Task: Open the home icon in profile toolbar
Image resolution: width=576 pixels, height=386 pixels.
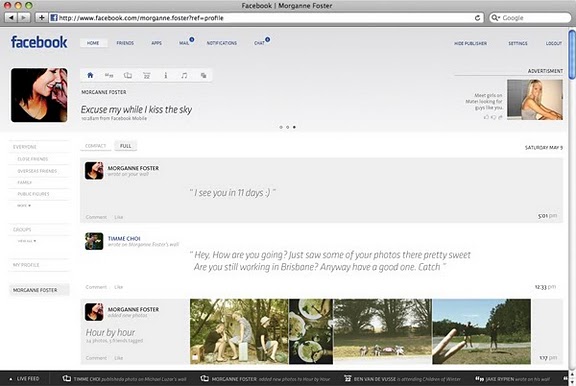Action: 90,75
